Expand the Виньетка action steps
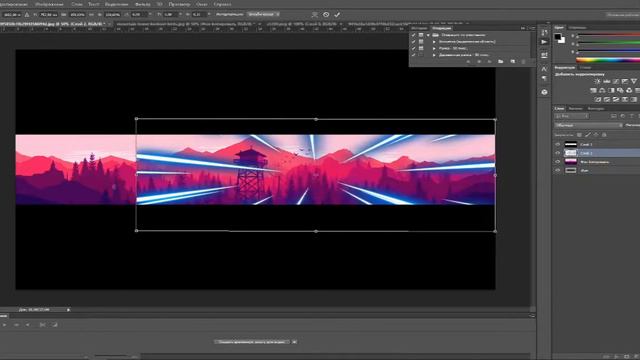 [434, 42]
